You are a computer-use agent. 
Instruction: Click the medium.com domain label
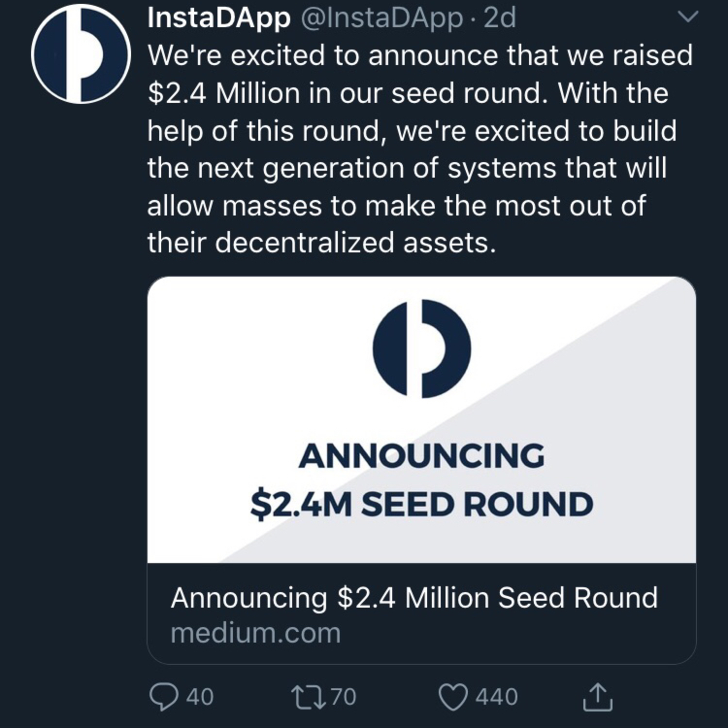click(x=256, y=634)
